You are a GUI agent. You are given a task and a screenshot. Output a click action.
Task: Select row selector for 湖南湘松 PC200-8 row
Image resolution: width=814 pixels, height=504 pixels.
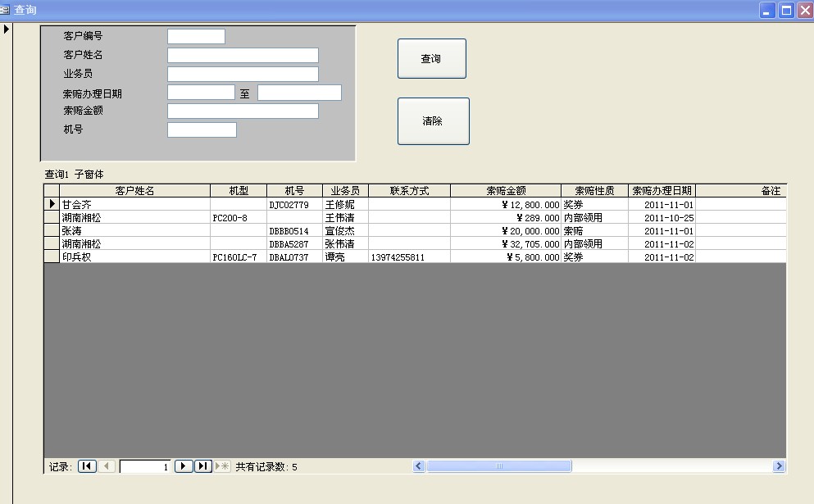click(52, 217)
